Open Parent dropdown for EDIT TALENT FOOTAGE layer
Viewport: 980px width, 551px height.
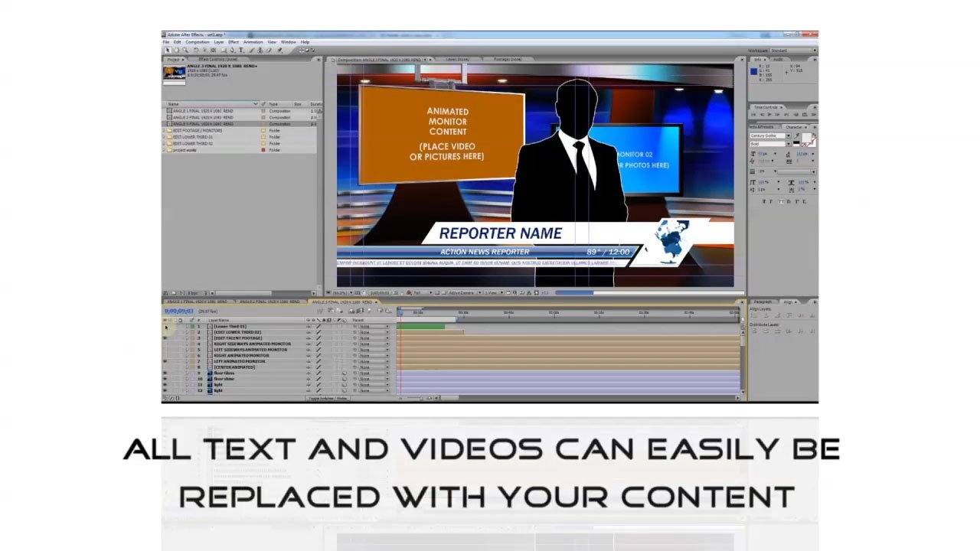[374, 338]
